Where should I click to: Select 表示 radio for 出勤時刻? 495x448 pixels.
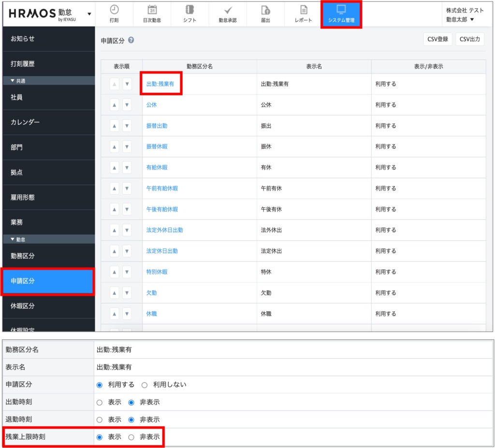pyautogui.click(x=100, y=402)
